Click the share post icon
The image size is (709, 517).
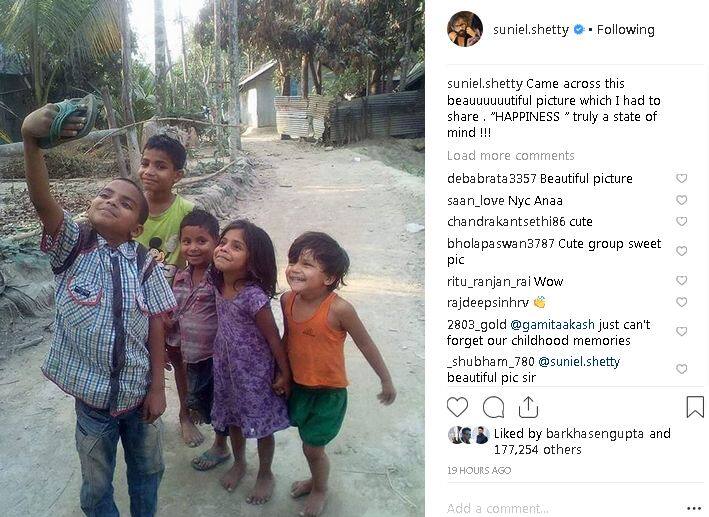(x=528, y=407)
